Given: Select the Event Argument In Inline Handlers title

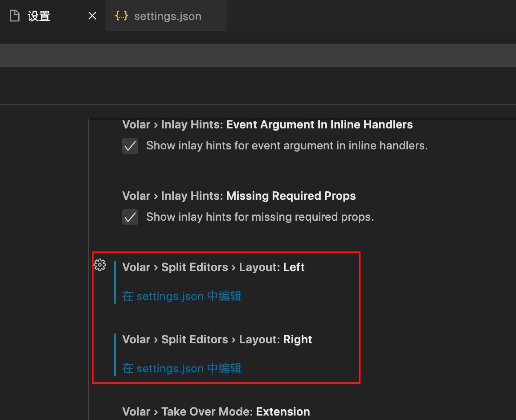Looking at the screenshot, I should 267,125.
